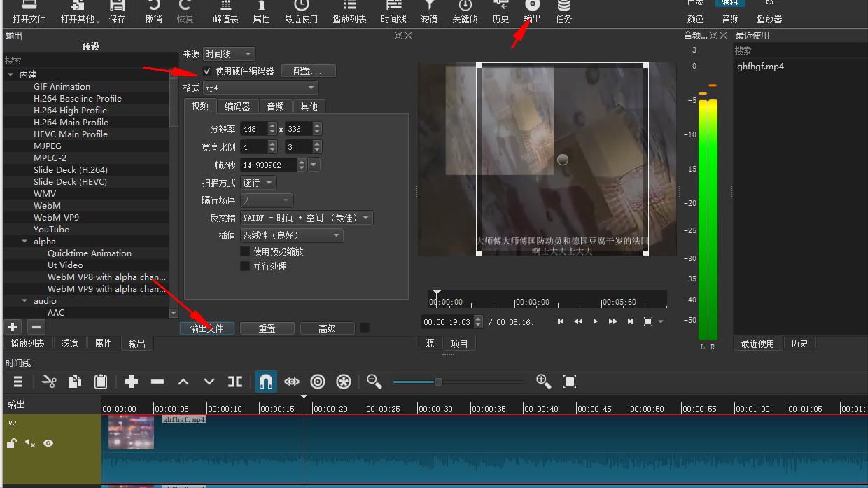
Task: Click the 输出文件 export button
Action: coord(206,327)
